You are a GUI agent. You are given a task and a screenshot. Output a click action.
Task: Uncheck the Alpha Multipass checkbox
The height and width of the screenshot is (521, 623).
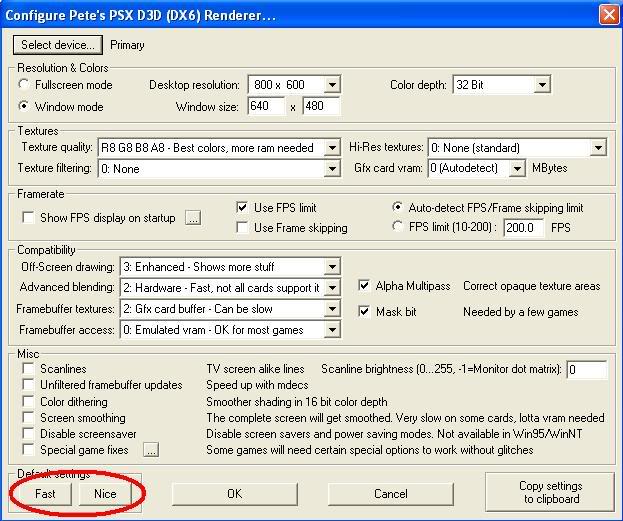[364, 286]
